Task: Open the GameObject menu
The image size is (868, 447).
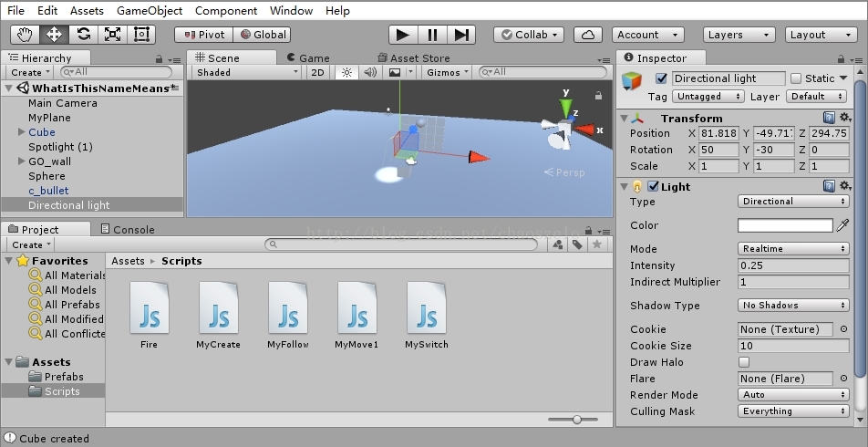Action: (x=150, y=11)
